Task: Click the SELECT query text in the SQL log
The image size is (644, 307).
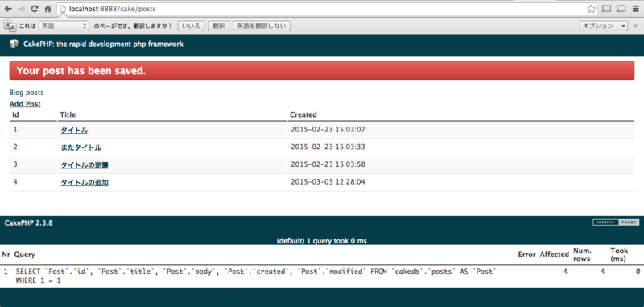Action: coord(256,276)
